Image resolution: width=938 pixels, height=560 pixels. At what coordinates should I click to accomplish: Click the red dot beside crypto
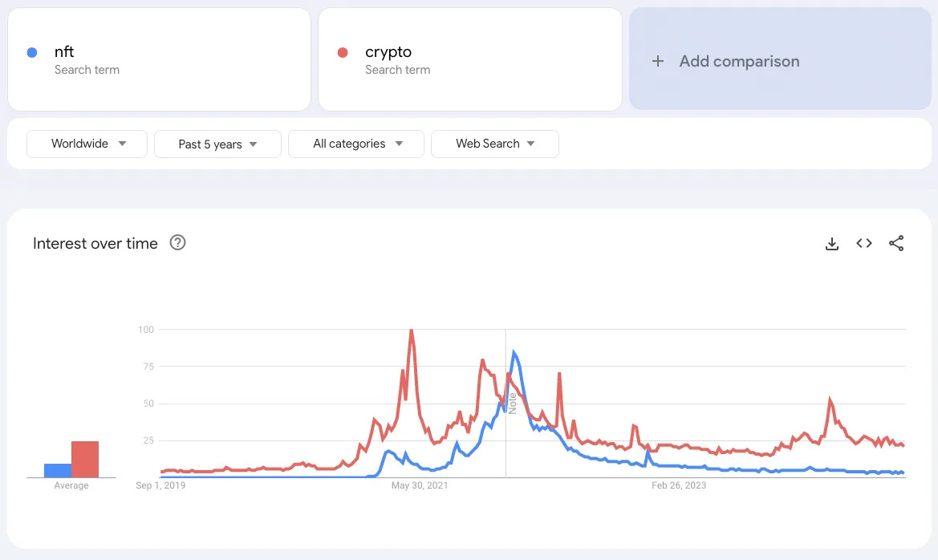343,53
